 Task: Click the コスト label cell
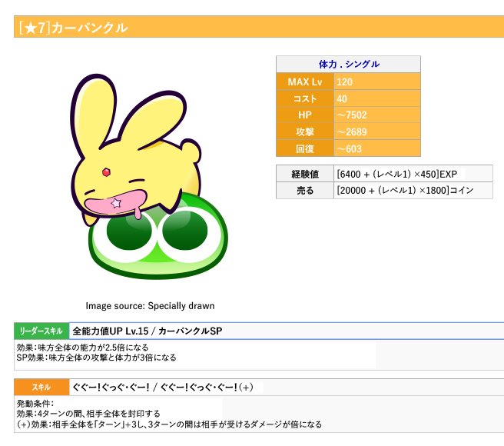point(305,98)
